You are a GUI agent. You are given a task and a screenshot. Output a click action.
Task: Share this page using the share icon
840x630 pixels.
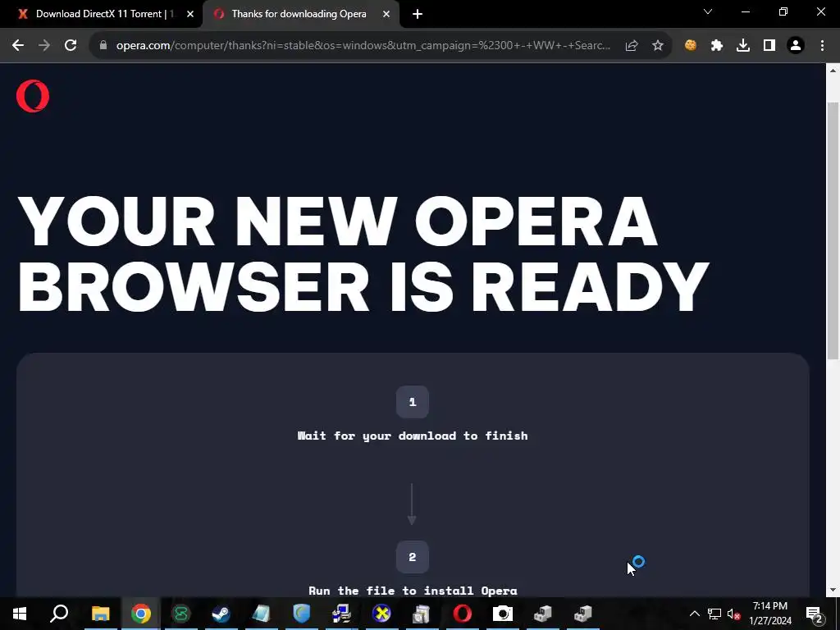click(x=632, y=46)
